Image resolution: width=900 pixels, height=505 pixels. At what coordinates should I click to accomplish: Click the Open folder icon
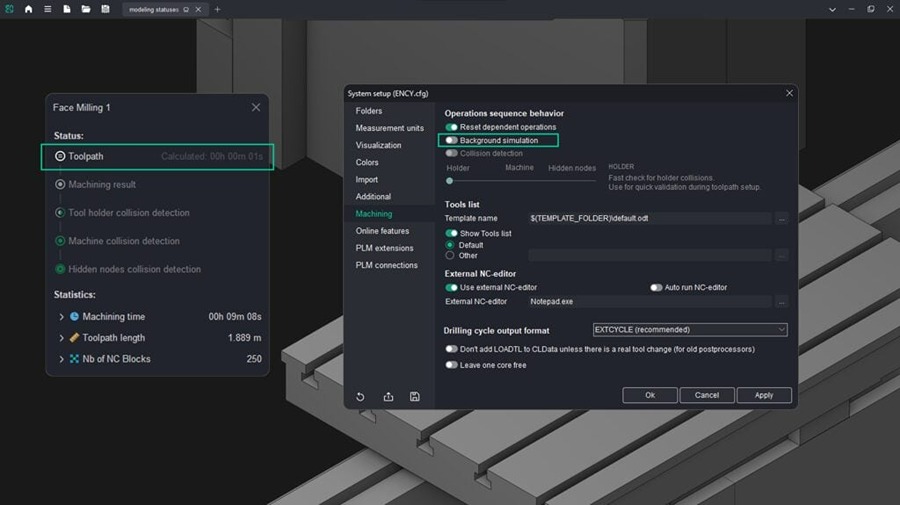(86, 9)
